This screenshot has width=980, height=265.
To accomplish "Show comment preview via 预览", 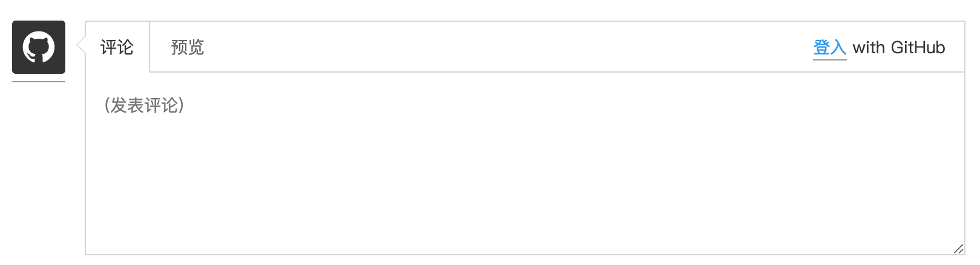I will (188, 47).
